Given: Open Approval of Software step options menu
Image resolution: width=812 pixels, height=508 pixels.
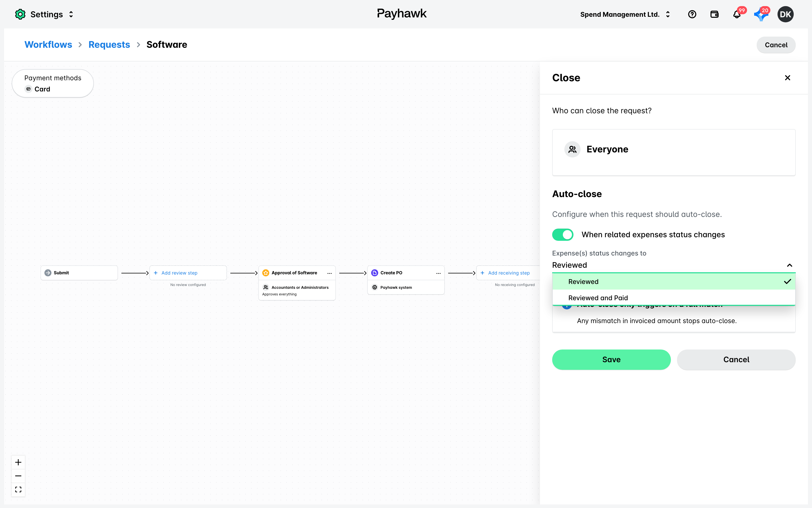Looking at the screenshot, I should pos(330,273).
